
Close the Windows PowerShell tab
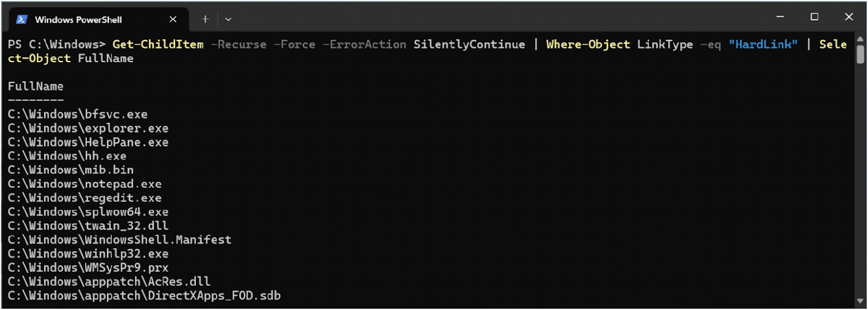(x=173, y=19)
